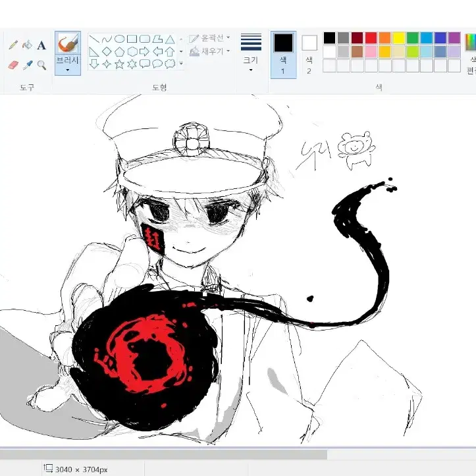The image size is (476, 476).
Task: Choose the Four-point star shape
Action: 107,64
